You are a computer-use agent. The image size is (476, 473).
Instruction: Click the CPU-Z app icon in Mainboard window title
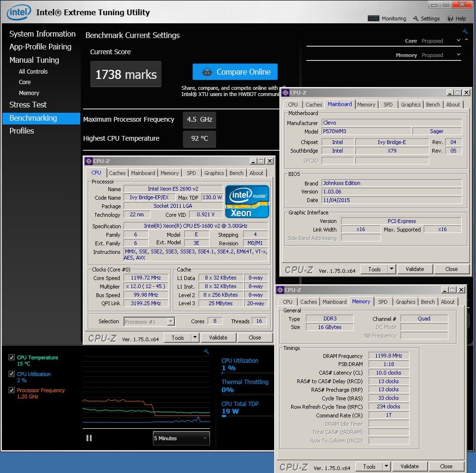(286, 93)
